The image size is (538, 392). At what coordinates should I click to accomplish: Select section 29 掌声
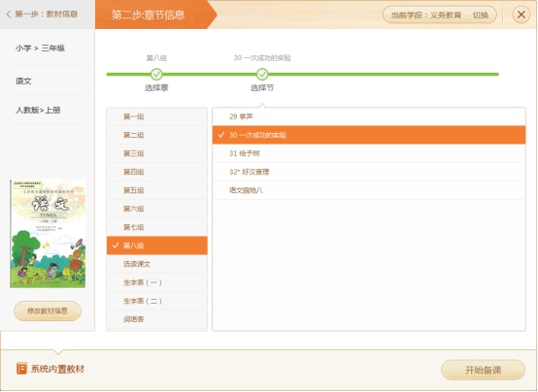click(x=369, y=116)
